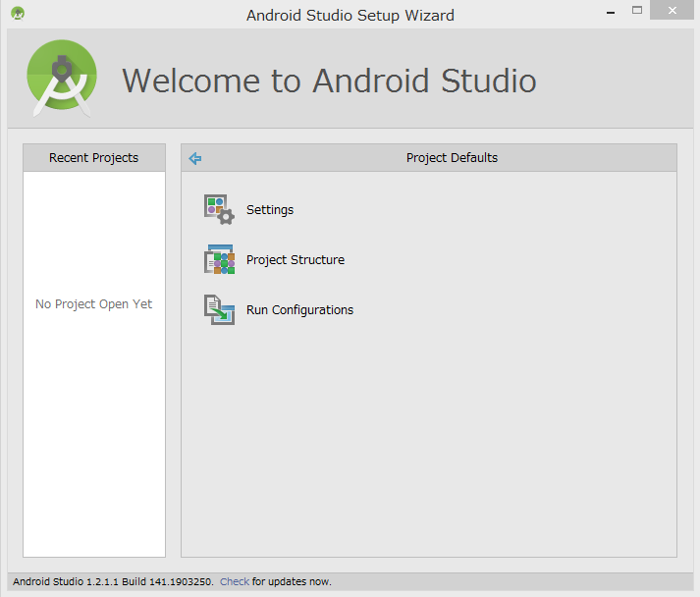The image size is (700, 597).
Task: Maximize the Setup Wizard window
Action: (x=637, y=10)
